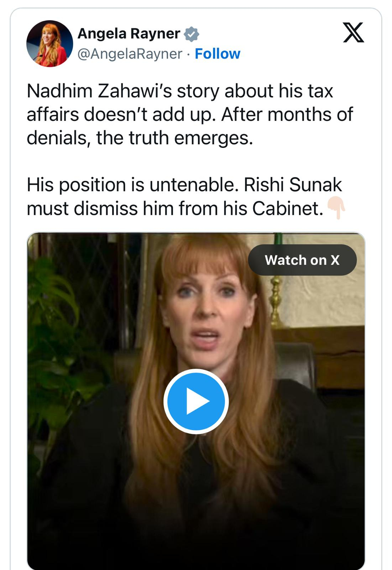Play the embedded video
The height and width of the screenshot is (570, 392).
click(x=196, y=401)
